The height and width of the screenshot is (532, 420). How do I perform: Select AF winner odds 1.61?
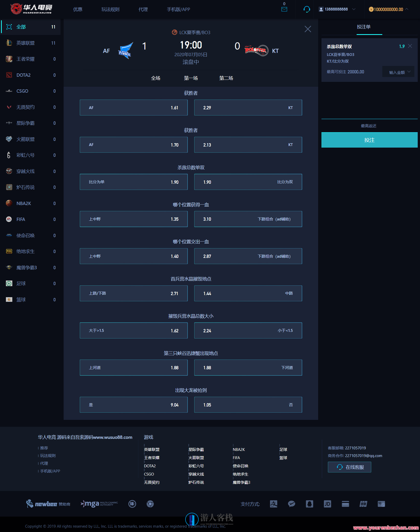(x=133, y=108)
